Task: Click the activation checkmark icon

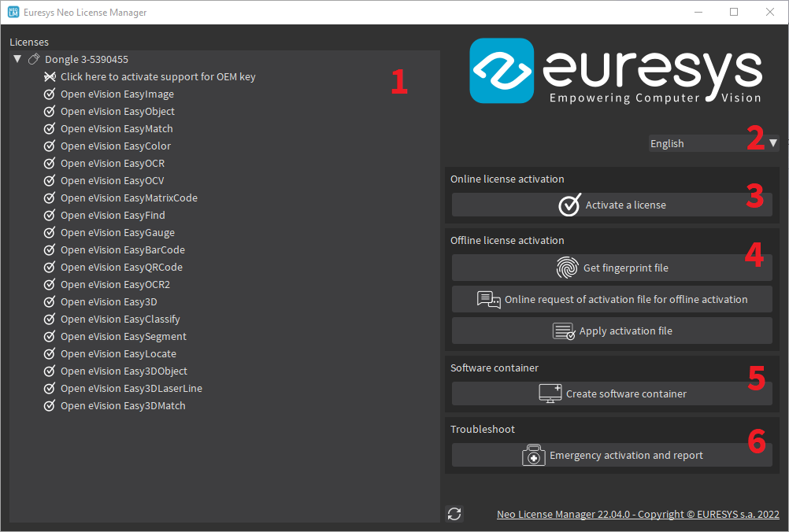Action: click(x=569, y=205)
